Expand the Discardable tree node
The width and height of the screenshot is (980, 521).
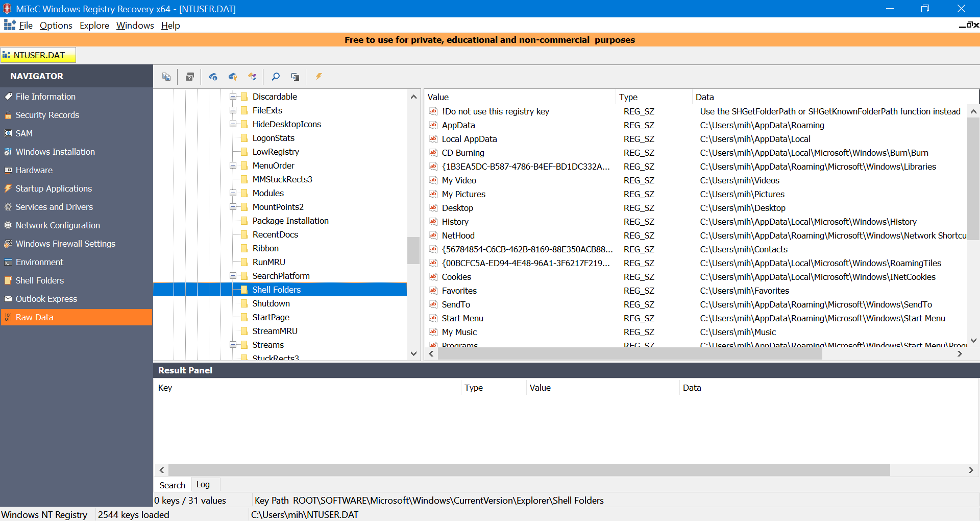pos(233,97)
